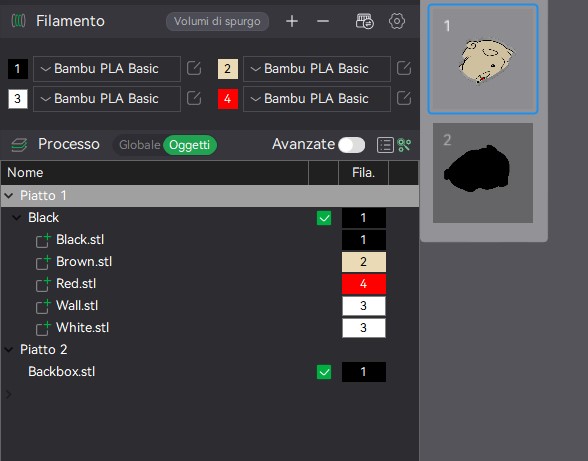Select plate 2 thumbnail with black model
Screen dimensions: 588x461
pos(483,173)
